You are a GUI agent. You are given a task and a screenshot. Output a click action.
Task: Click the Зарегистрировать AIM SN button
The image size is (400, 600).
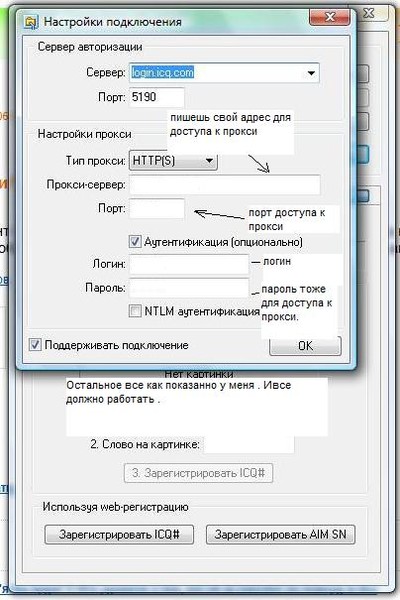coord(281,534)
